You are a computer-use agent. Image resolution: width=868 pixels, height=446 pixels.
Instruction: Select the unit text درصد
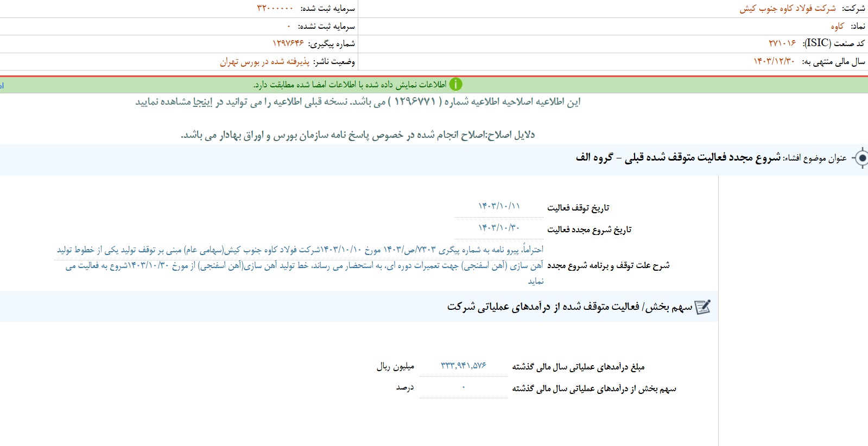point(405,387)
